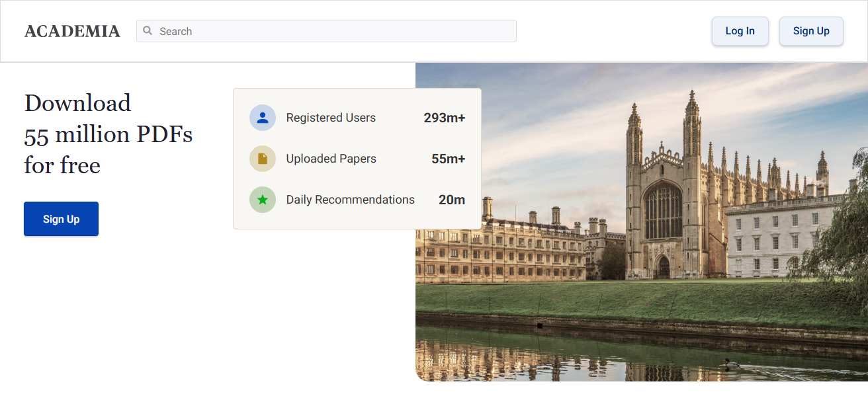Click the Registered Users person icon

(x=263, y=118)
